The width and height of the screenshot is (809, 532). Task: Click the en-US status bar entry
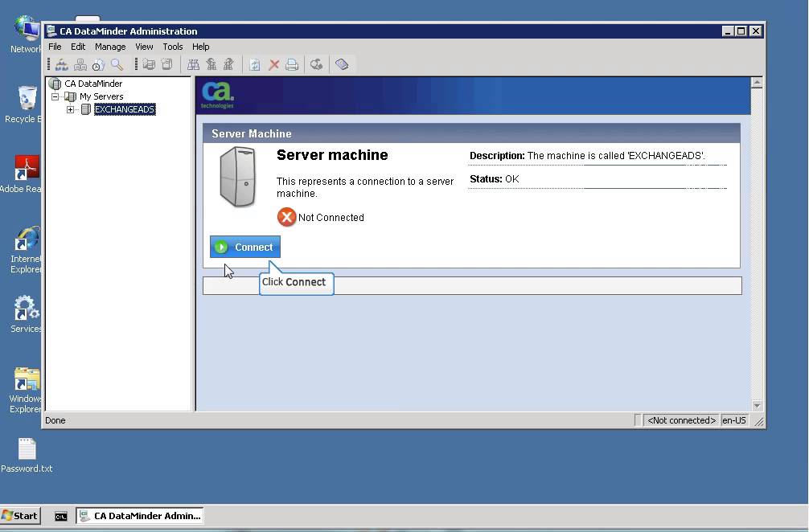734,420
